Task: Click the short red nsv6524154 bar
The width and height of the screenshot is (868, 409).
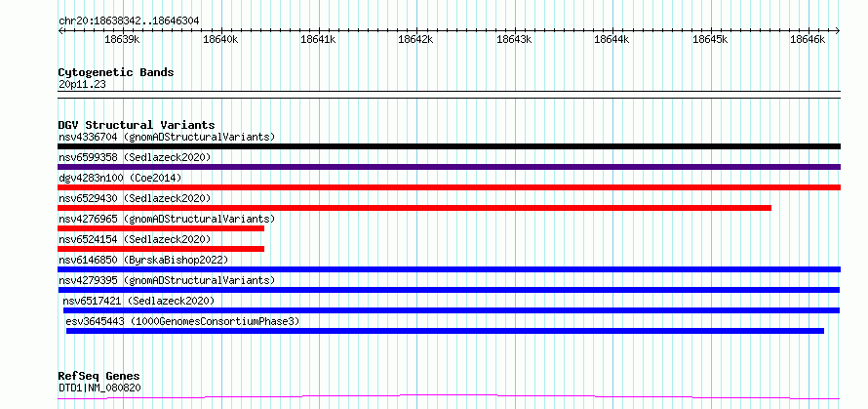Action: pyautogui.click(x=161, y=249)
